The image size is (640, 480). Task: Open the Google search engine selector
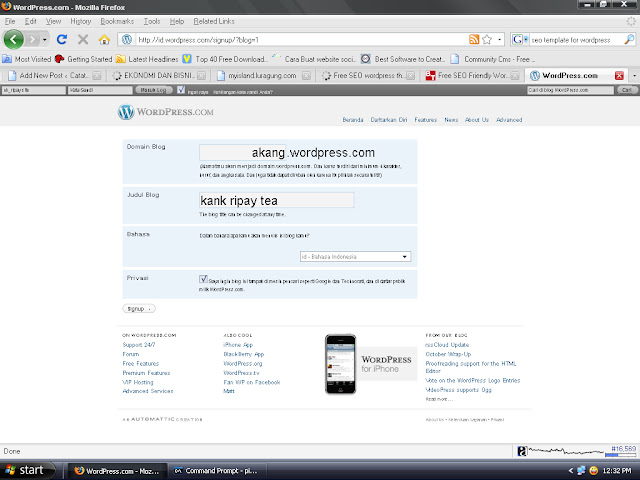coord(520,40)
